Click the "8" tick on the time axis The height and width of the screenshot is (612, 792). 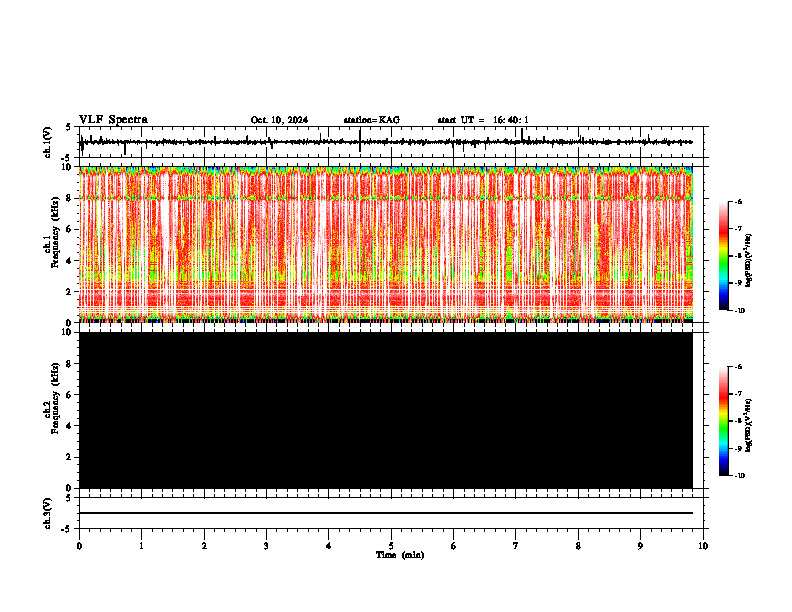(x=578, y=546)
